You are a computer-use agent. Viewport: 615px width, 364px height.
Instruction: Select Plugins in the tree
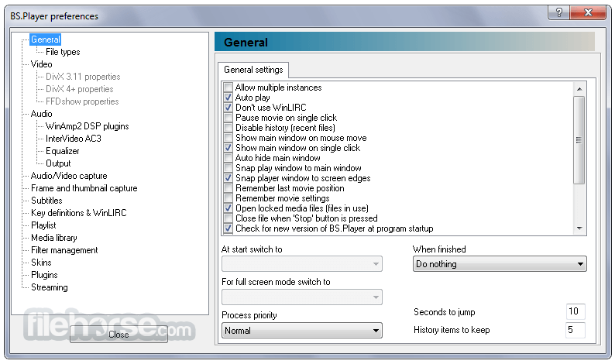(44, 275)
